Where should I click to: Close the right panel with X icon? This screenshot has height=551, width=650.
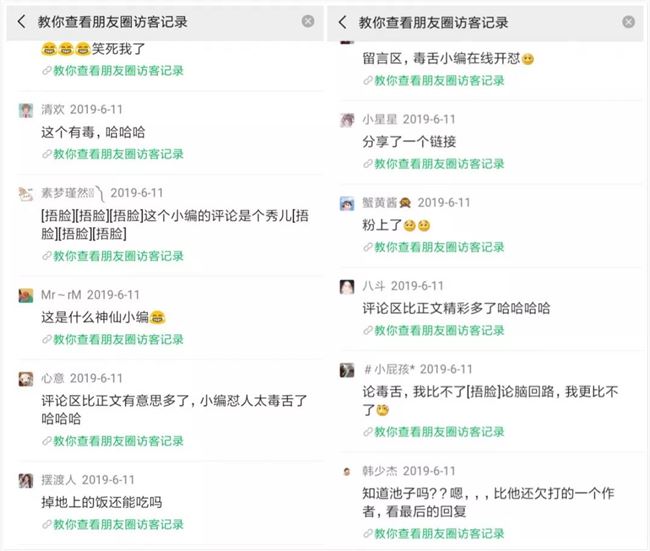pyautogui.click(x=628, y=21)
